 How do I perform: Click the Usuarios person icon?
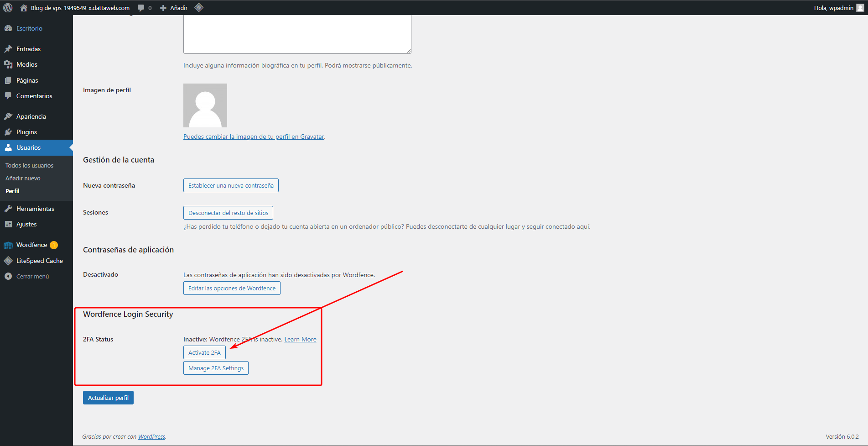coord(8,147)
